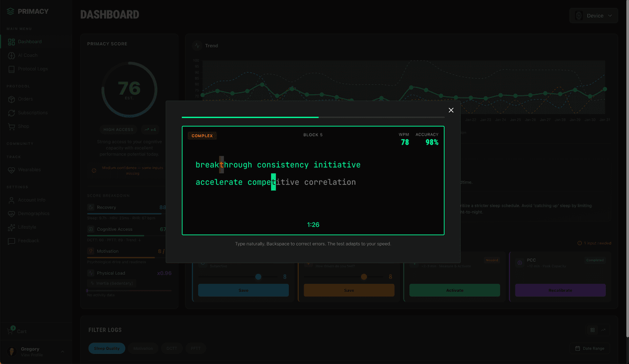629x364 pixels.
Task: Open Demographics settings
Action: pos(36,213)
